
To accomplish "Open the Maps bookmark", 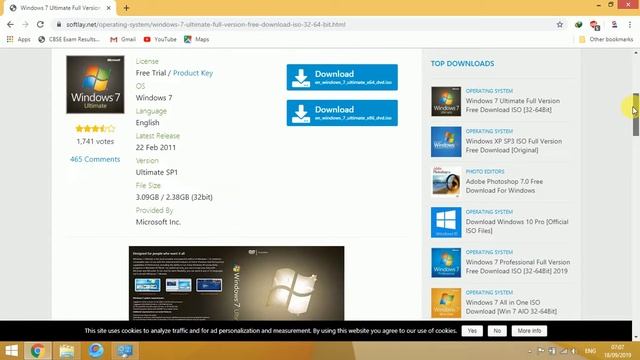I will tap(196, 39).
